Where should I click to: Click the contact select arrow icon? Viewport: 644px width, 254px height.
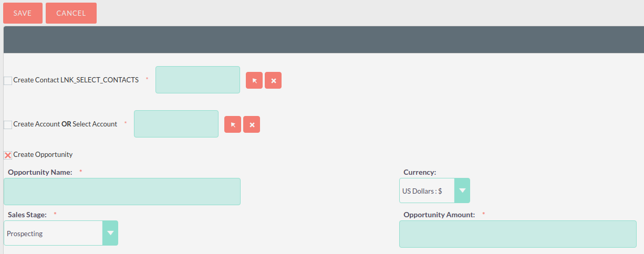254,80
